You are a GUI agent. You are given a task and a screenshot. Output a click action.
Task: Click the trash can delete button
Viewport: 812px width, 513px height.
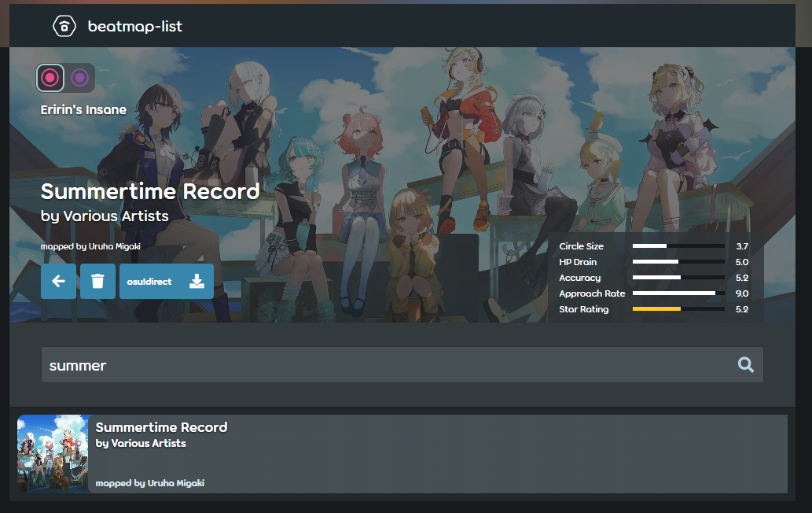[x=97, y=281]
